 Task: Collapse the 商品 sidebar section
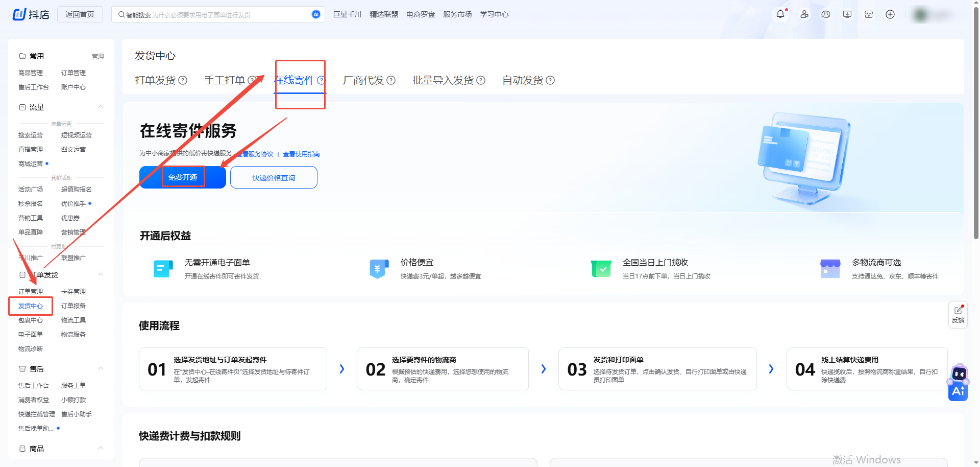(101, 448)
